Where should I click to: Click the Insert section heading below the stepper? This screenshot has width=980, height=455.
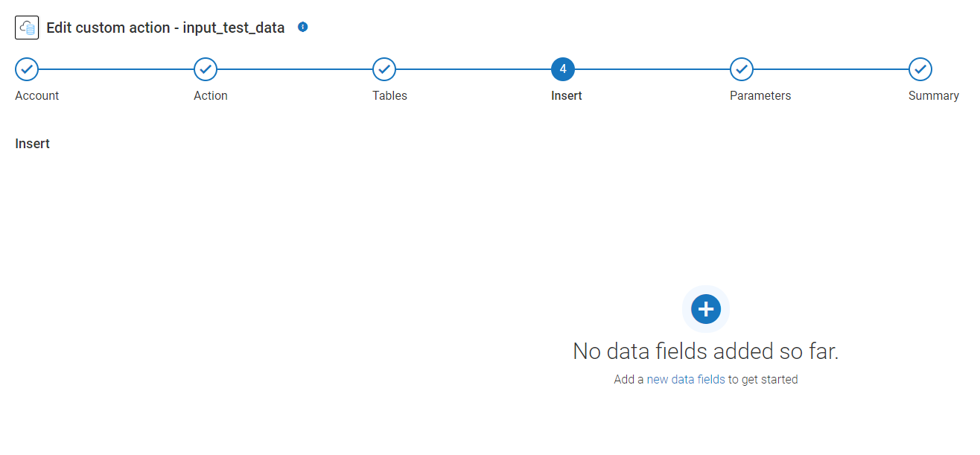tap(33, 144)
